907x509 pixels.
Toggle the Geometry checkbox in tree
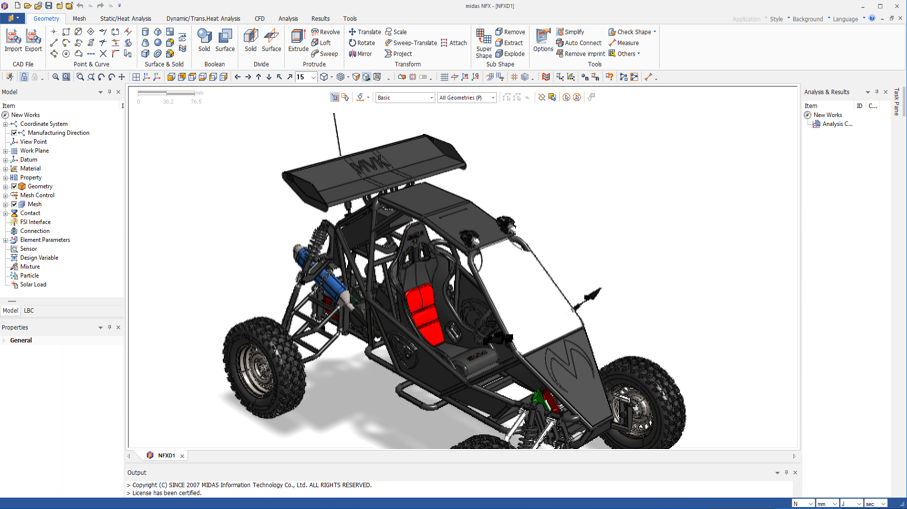coord(14,186)
